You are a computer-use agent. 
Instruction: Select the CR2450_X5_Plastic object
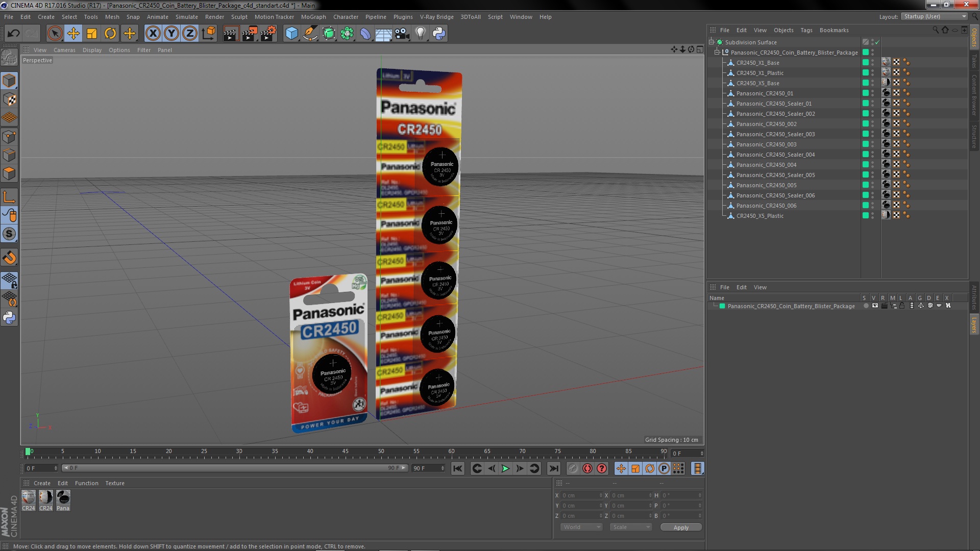(x=759, y=216)
